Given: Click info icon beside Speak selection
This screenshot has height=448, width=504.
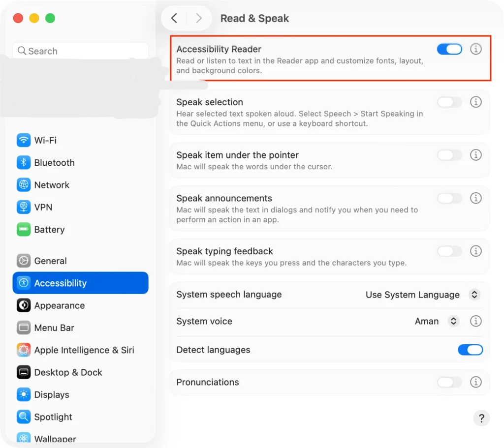Looking at the screenshot, I should tap(475, 102).
